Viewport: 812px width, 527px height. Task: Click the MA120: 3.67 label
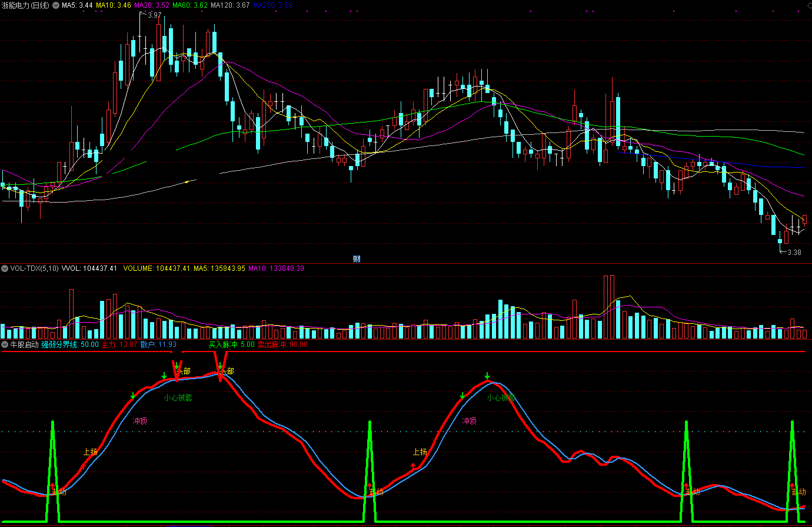coord(230,5)
